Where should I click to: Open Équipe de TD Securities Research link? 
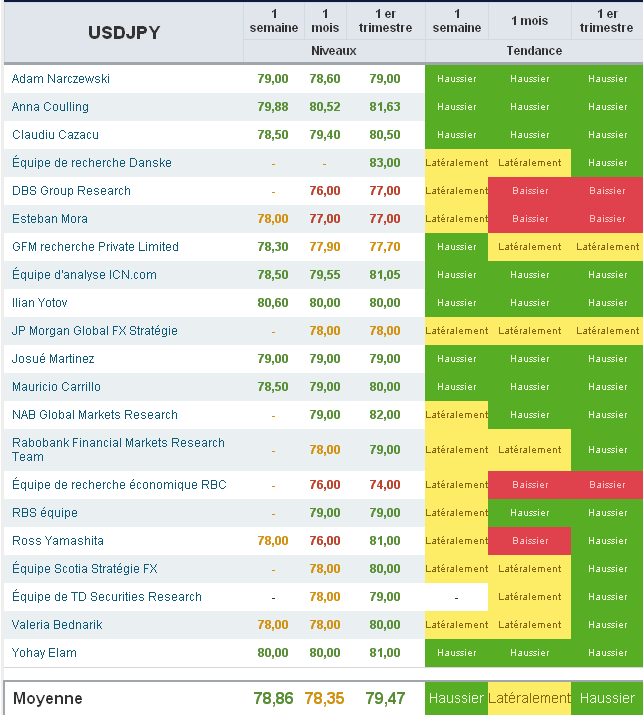(107, 597)
